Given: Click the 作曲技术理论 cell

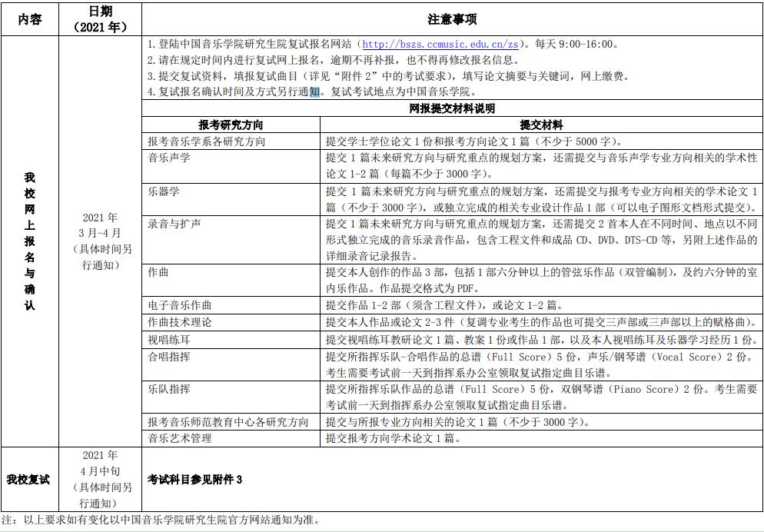Looking at the screenshot, I should coord(180,322).
